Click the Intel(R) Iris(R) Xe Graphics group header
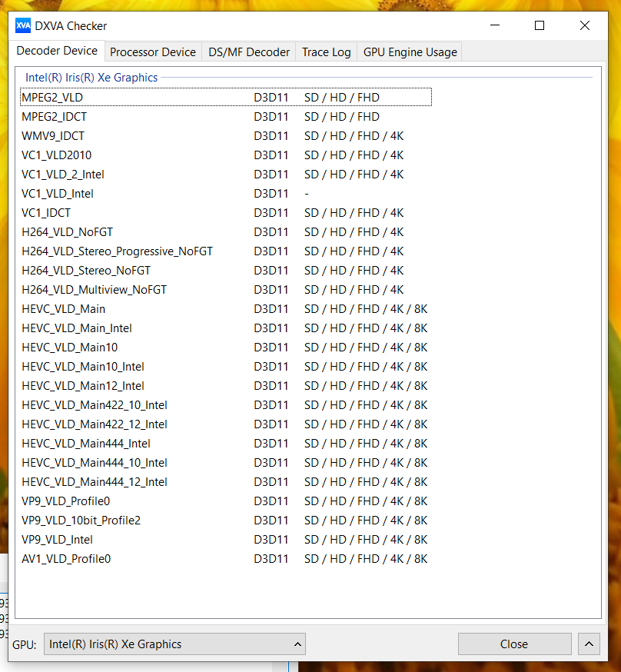Image resolution: width=621 pixels, height=672 pixels. coord(91,78)
